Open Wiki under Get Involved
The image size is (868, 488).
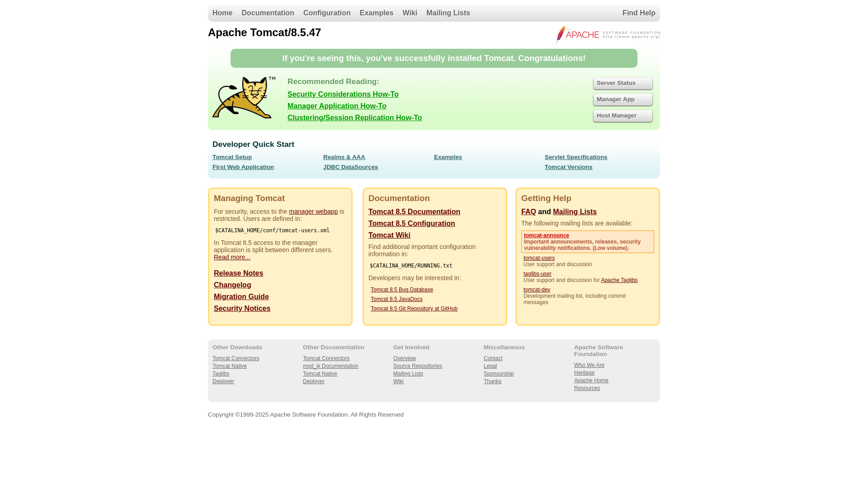click(x=398, y=381)
